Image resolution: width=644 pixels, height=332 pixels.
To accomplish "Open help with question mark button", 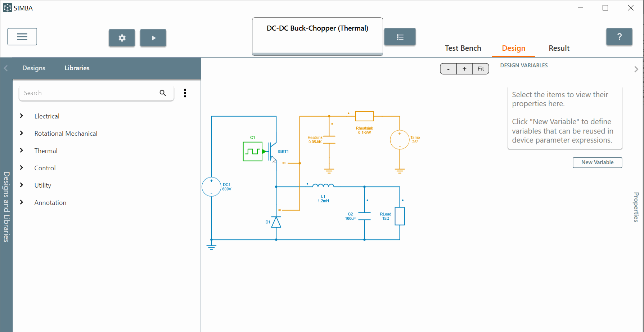I will [619, 37].
